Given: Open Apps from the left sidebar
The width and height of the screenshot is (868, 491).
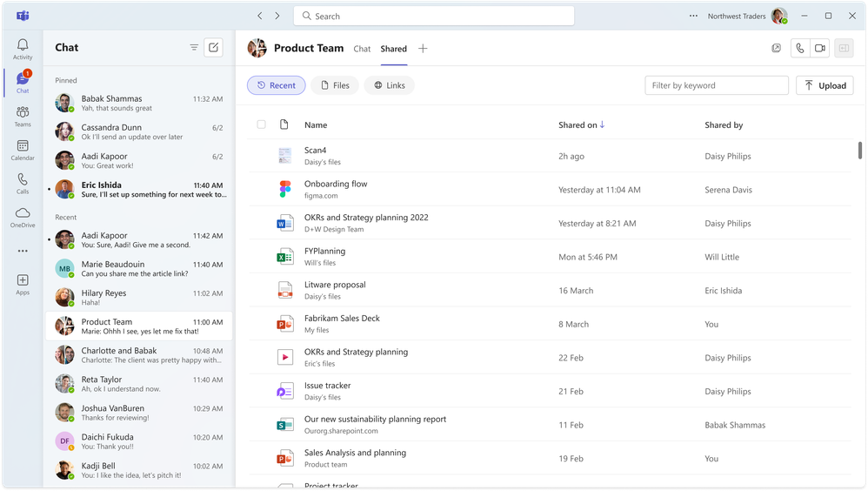Looking at the screenshot, I should click(23, 285).
